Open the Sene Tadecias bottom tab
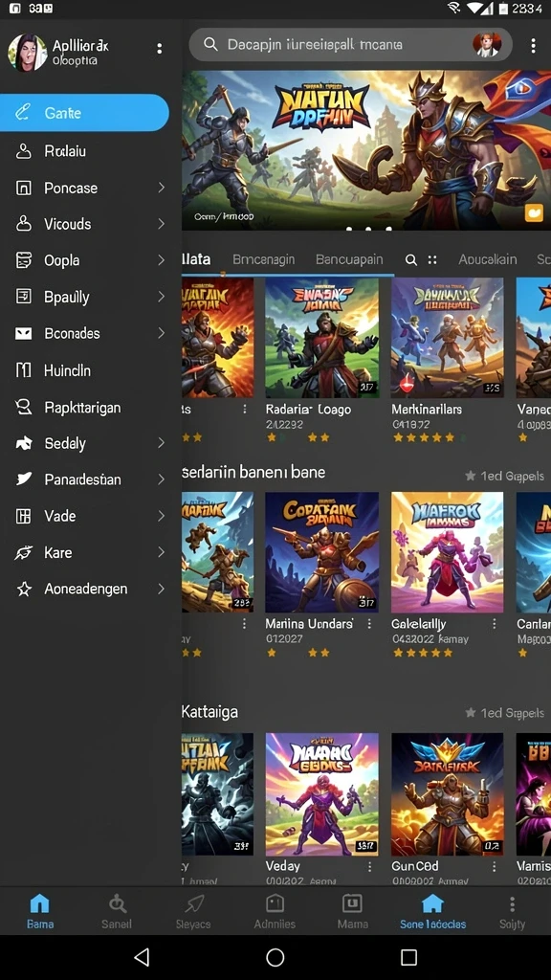551x980 pixels. [432, 911]
